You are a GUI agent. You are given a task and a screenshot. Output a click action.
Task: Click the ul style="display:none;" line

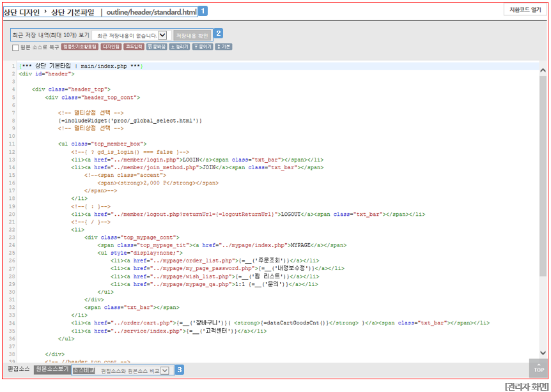140,253
